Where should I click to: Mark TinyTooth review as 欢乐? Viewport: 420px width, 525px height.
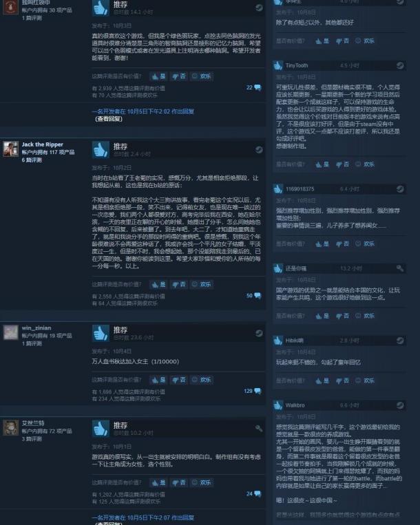coord(365,164)
